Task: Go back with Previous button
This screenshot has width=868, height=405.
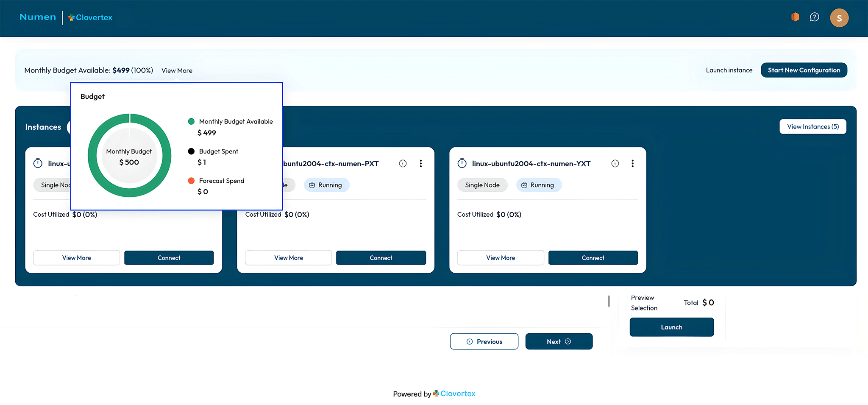Action: point(484,341)
